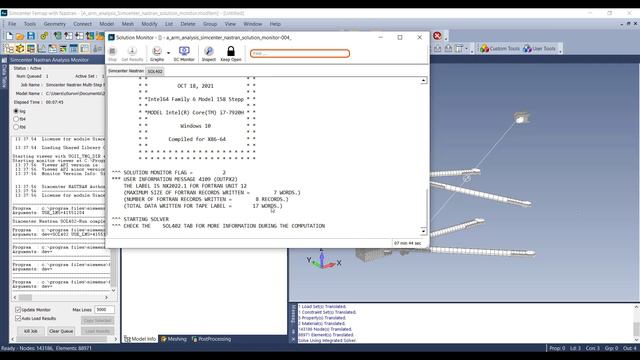640x360 pixels.
Task: Click the Find search field in Solution Monitor
Action: (300, 53)
